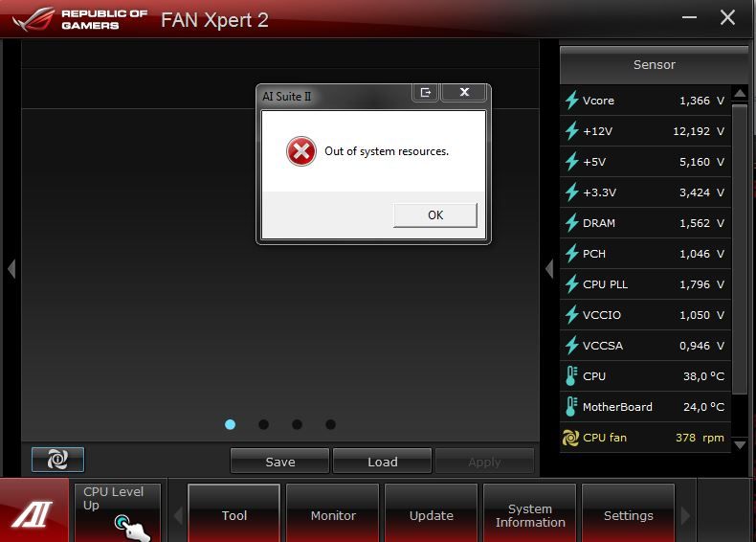Click the DRAM lightning bolt icon
The height and width of the screenshot is (542, 756).
(572, 223)
